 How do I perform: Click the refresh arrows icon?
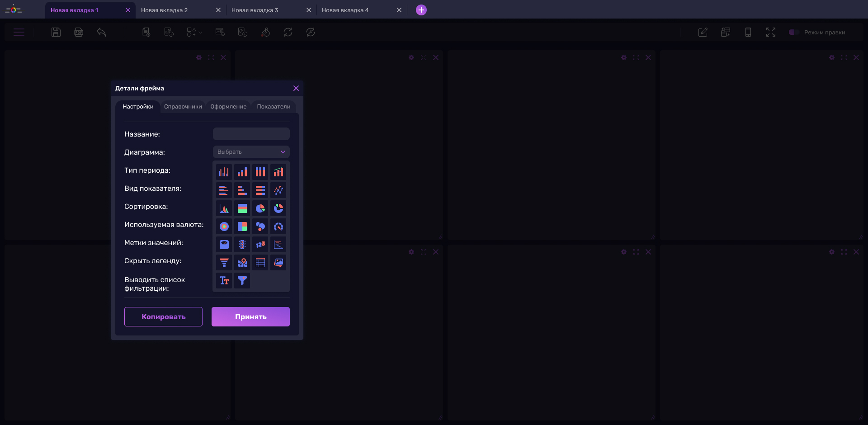pyautogui.click(x=288, y=32)
